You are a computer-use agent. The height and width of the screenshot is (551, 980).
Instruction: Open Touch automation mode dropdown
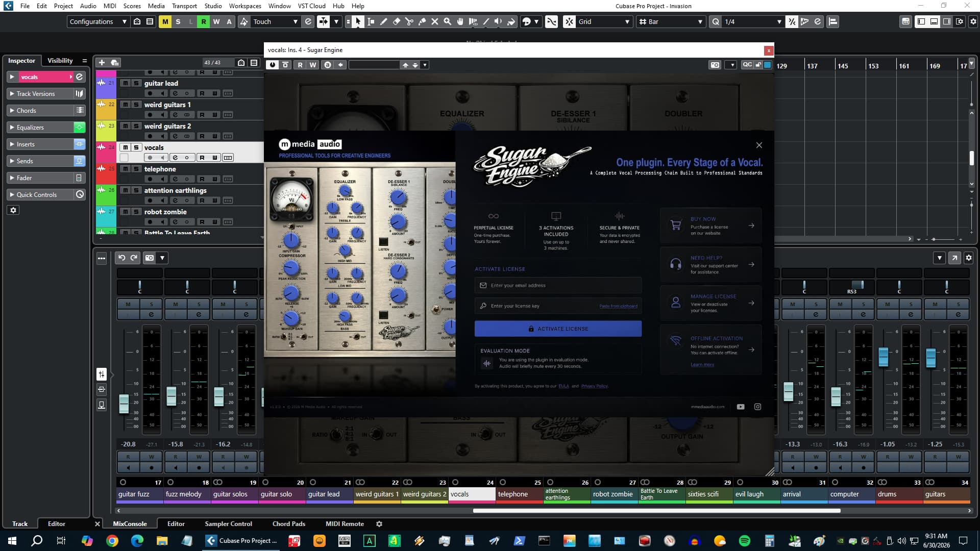[x=276, y=21]
